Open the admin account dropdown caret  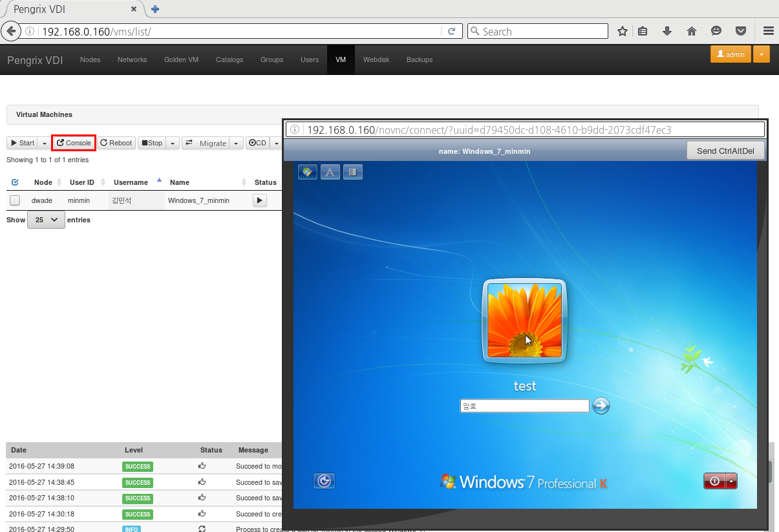click(x=762, y=54)
